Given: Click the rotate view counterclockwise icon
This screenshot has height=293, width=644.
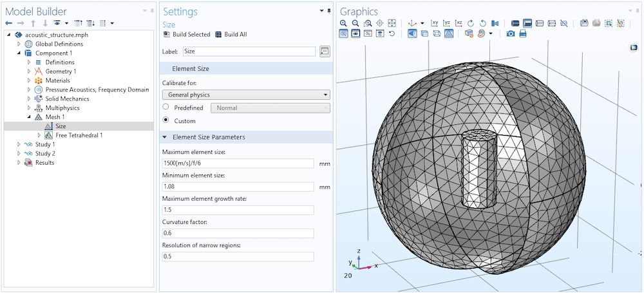Looking at the screenshot, I should click(x=483, y=23).
